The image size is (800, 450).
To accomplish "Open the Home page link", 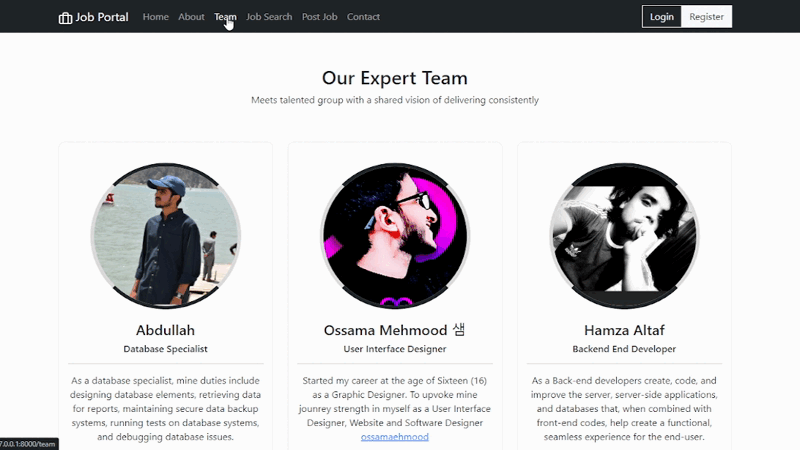I will pos(156,17).
